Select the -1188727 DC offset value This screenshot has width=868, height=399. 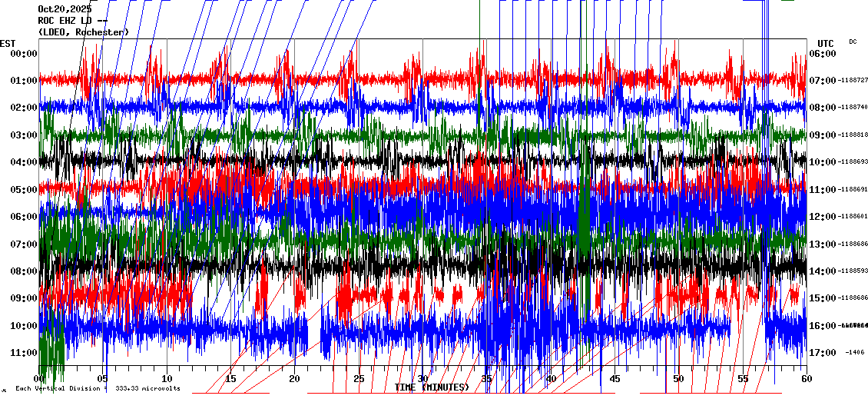pyautogui.click(x=853, y=81)
